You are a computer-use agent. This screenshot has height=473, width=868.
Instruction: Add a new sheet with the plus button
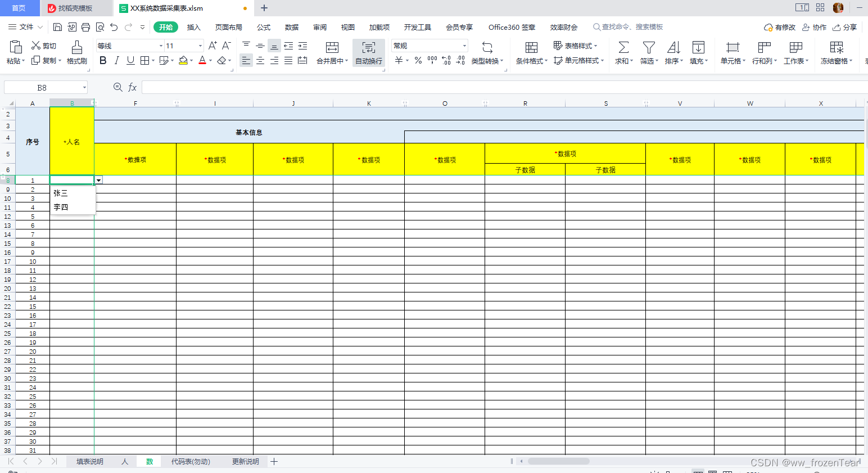click(x=274, y=461)
